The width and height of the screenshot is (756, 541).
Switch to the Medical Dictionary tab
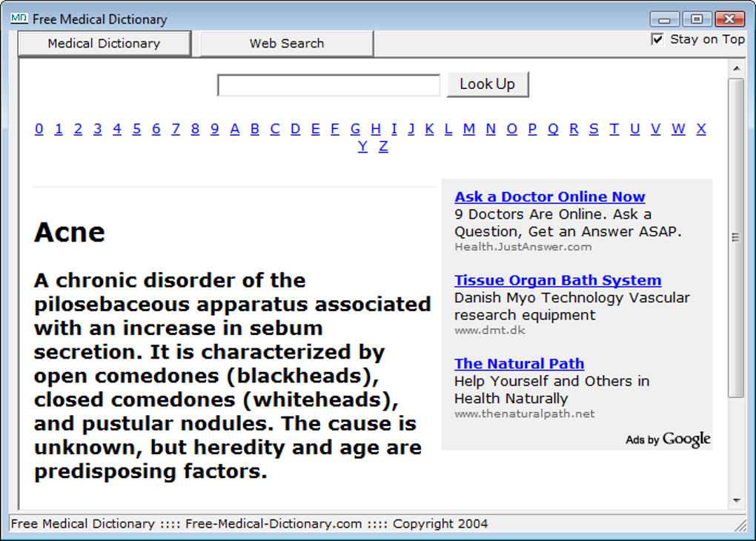tap(105, 44)
